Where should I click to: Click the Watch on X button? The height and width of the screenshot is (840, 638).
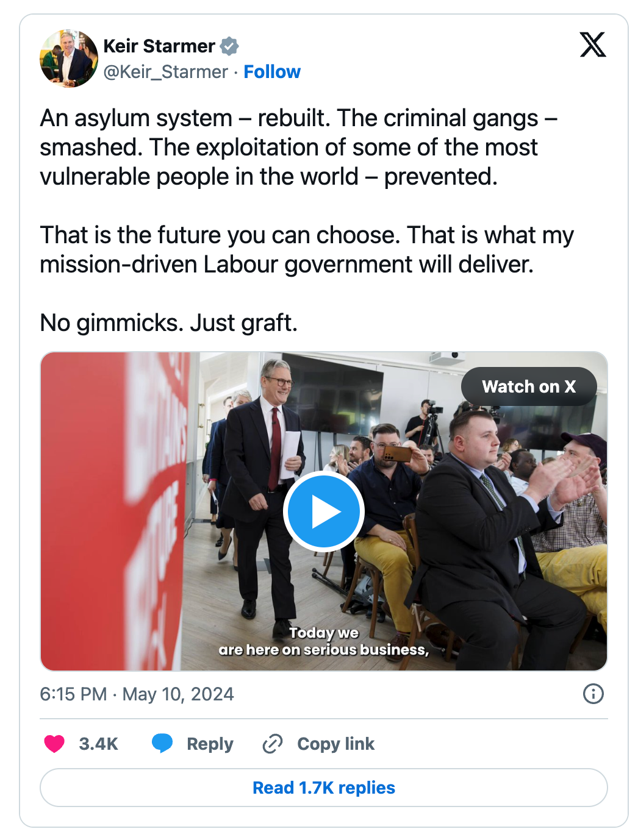click(529, 386)
